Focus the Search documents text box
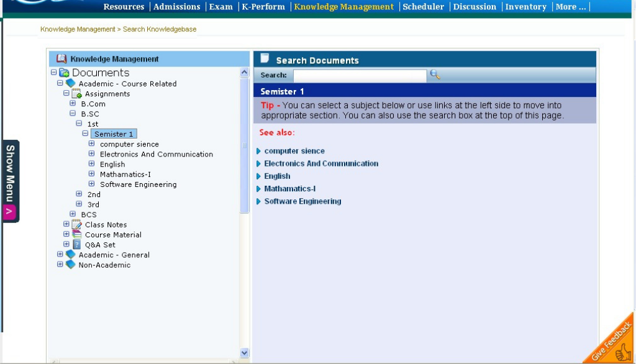The image size is (636, 364). (x=360, y=76)
